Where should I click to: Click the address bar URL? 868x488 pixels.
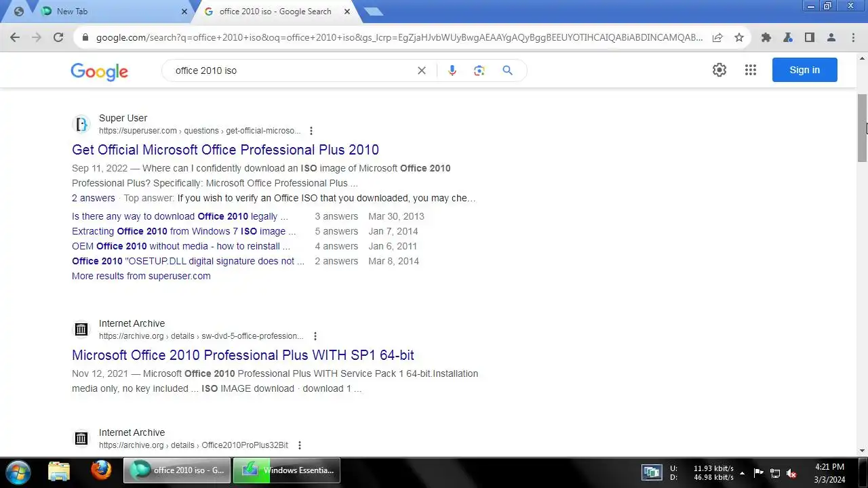pos(399,37)
